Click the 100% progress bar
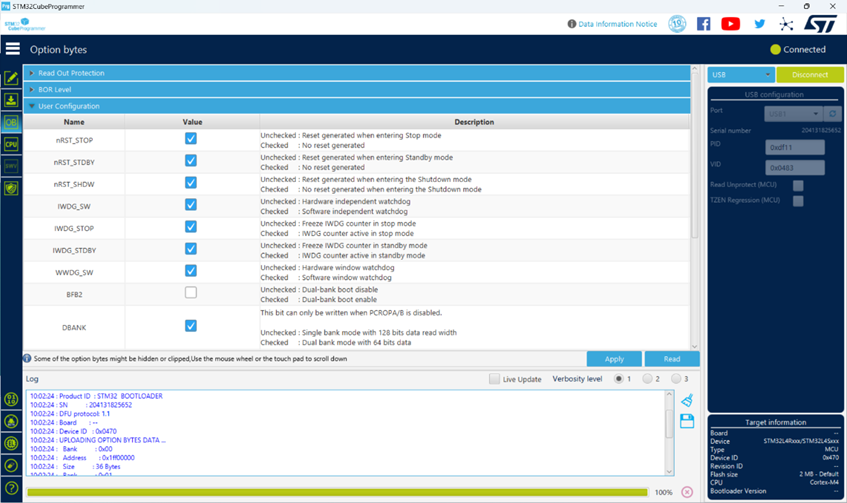Image resolution: width=847 pixels, height=503 pixels. pyautogui.click(x=337, y=492)
